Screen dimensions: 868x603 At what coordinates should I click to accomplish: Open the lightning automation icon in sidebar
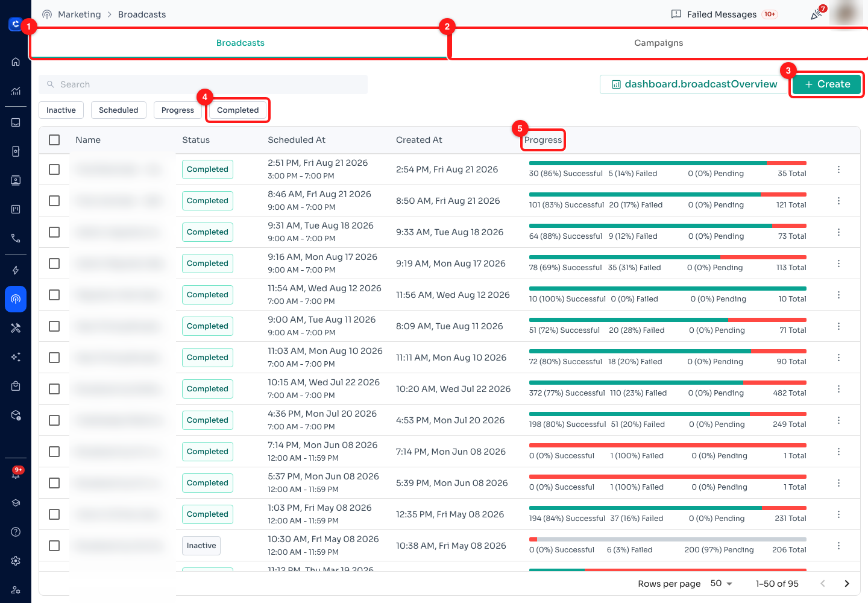tap(16, 270)
